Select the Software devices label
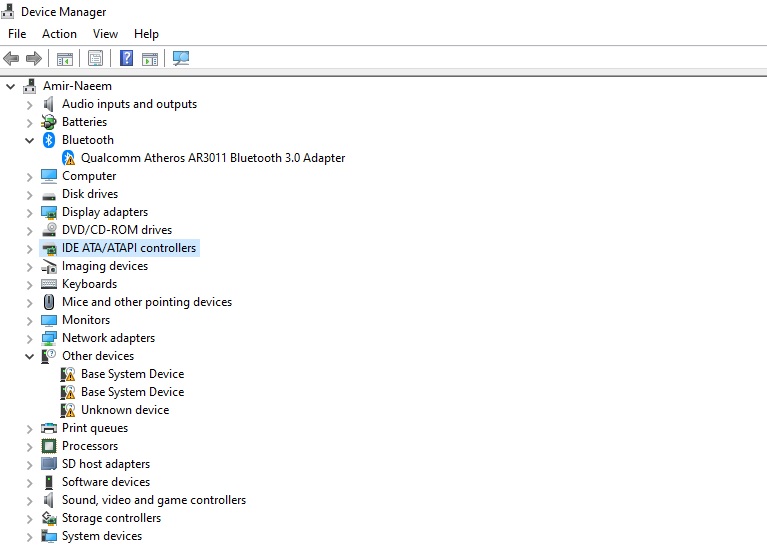Image resolution: width=767 pixels, height=545 pixels. tap(106, 482)
